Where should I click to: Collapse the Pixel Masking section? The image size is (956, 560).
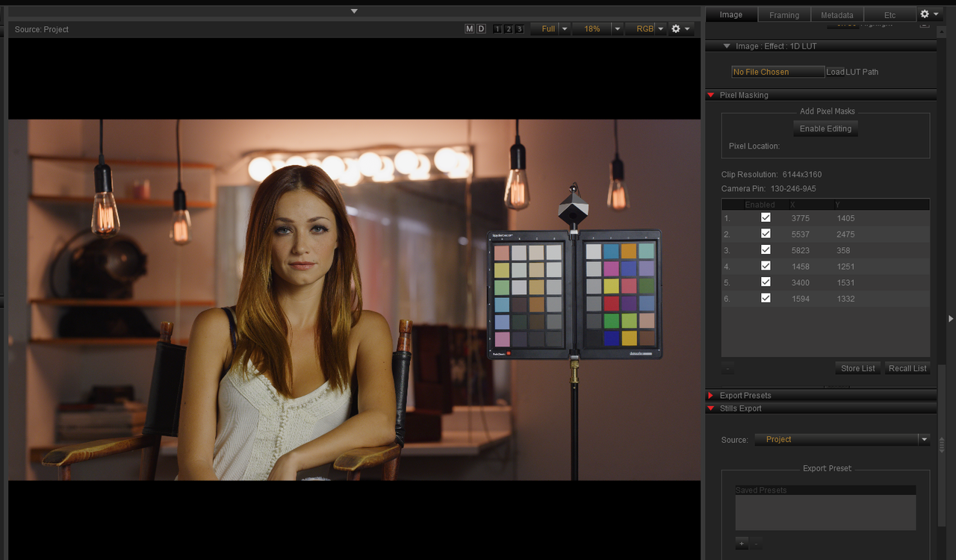[710, 96]
